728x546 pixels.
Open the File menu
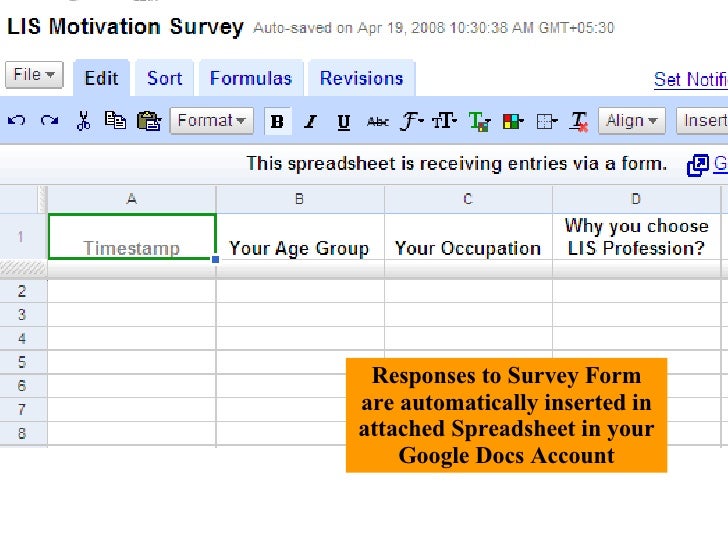click(34, 75)
